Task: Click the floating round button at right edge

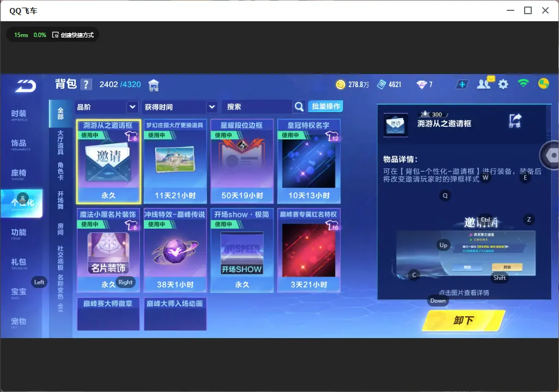Action: click(x=549, y=155)
